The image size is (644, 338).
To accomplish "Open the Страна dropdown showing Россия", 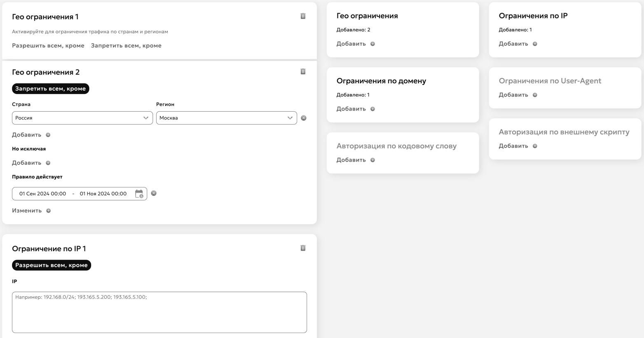I will (x=82, y=118).
